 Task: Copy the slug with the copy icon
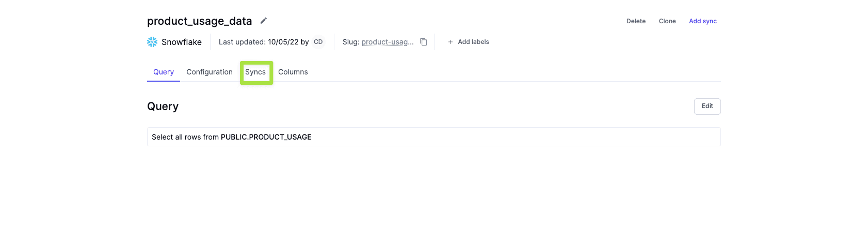point(423,42)
